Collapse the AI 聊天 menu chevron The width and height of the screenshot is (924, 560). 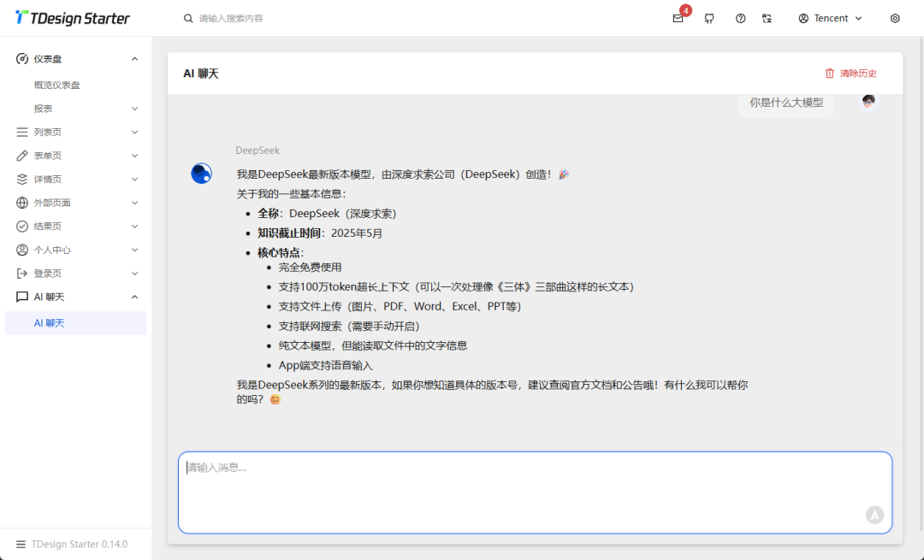[134, 297]
